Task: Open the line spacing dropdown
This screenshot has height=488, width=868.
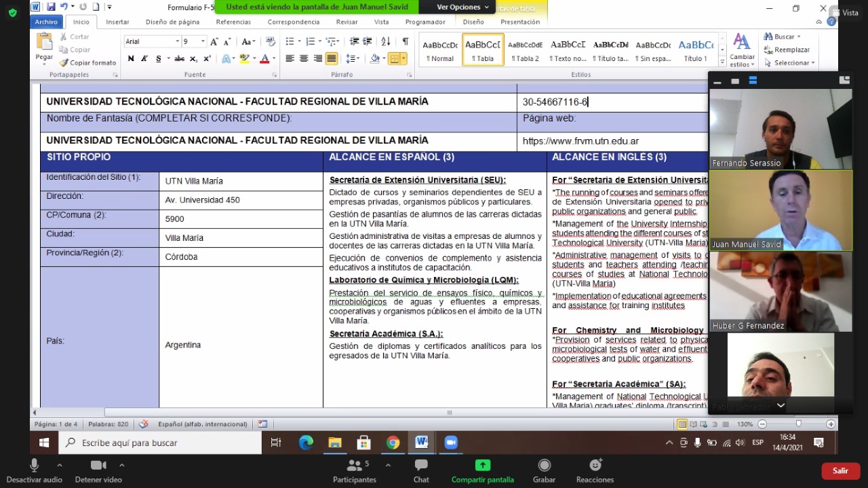Action: pyautogui.click(x=353, y=58)
